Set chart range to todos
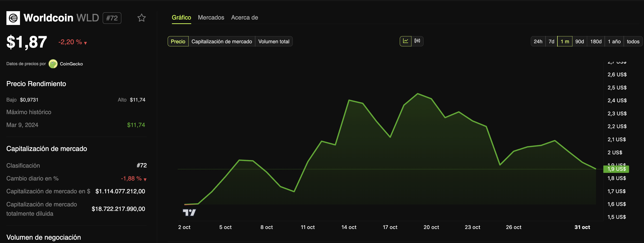The width and height of the screenshot is (644, 243). click(x=633, y=42)
